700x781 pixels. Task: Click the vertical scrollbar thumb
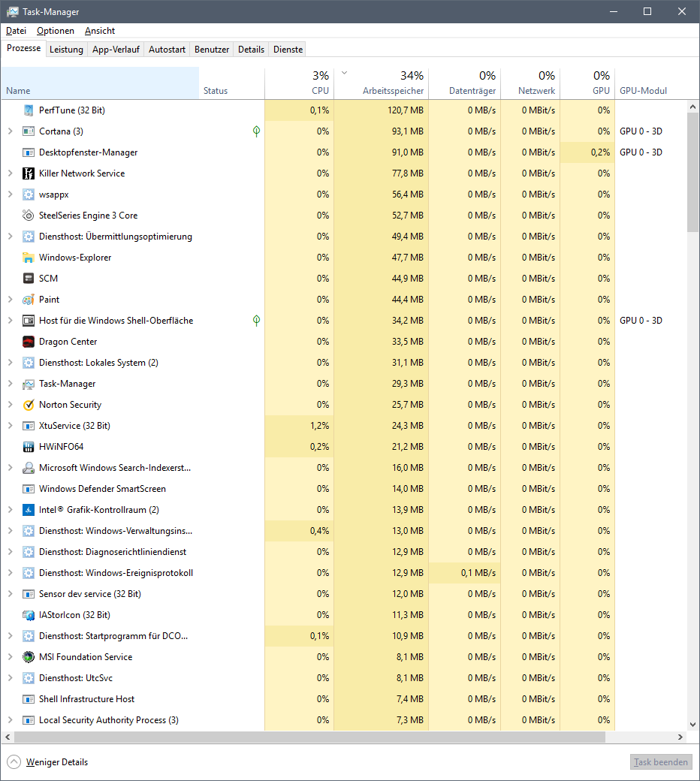(x=692, y=172)
